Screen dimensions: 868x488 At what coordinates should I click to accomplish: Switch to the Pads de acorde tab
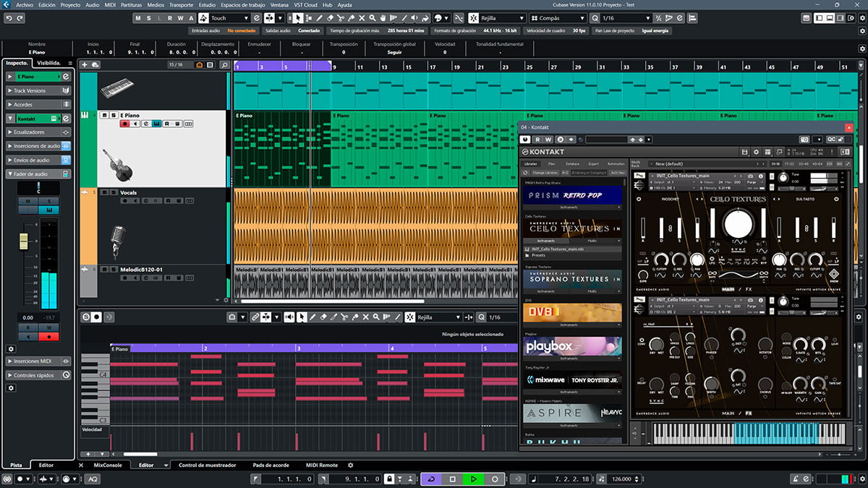coord(271,466)
